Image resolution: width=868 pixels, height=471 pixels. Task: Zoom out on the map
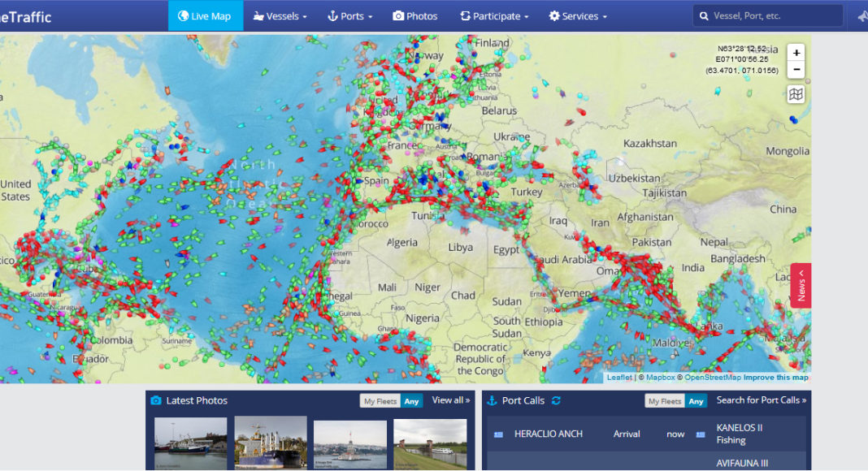pos(796,70)
